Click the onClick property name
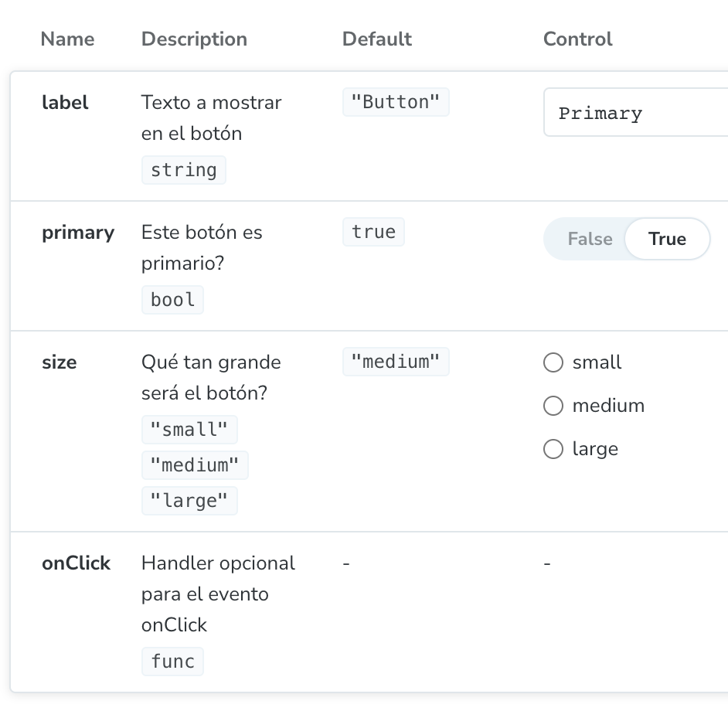 pyautogui.click(x=77, y=563)
